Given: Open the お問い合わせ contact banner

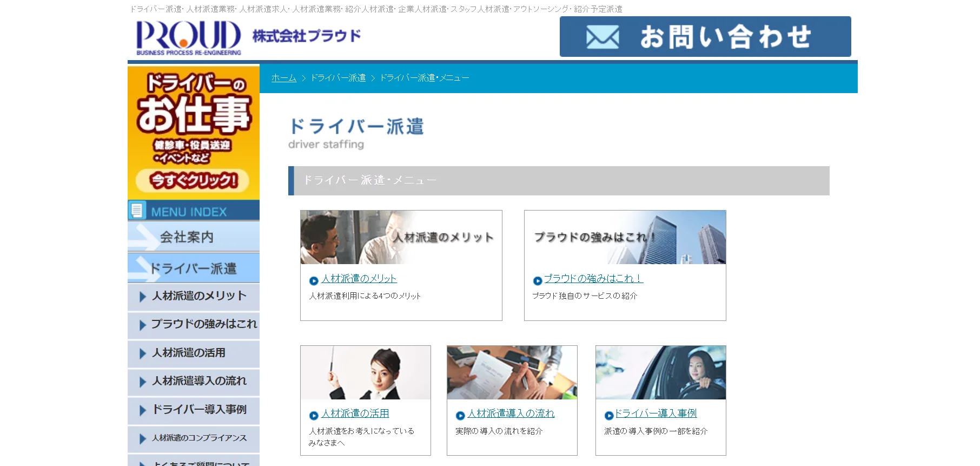Looking at the screenshot, I should click(x=705, y=36).
